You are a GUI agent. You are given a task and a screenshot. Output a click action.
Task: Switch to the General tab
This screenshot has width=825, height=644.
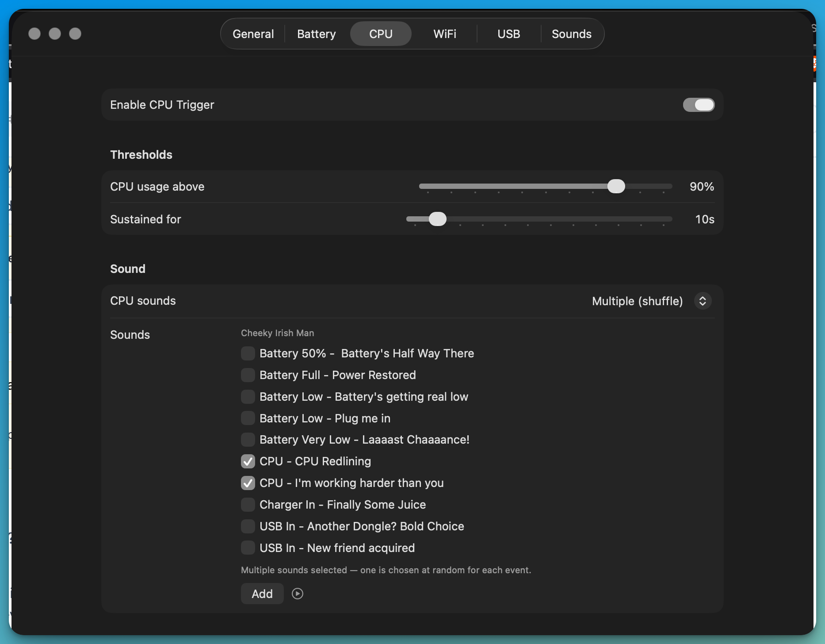[x=253, y=34]
